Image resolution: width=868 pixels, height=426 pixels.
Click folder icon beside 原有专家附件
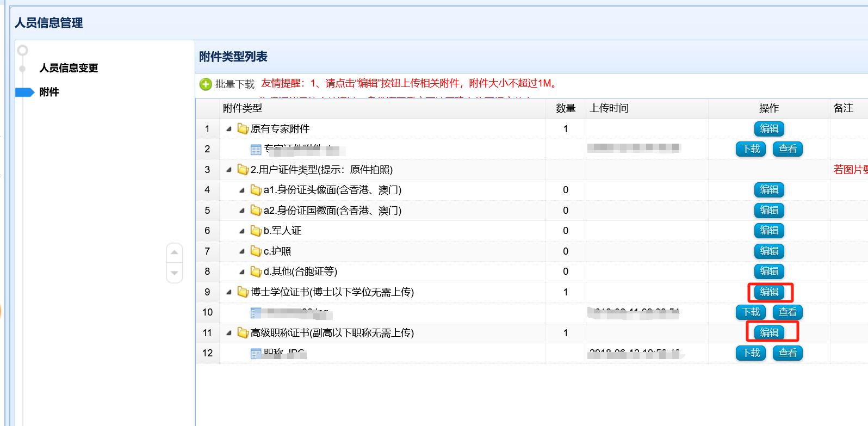click(243, 129)
